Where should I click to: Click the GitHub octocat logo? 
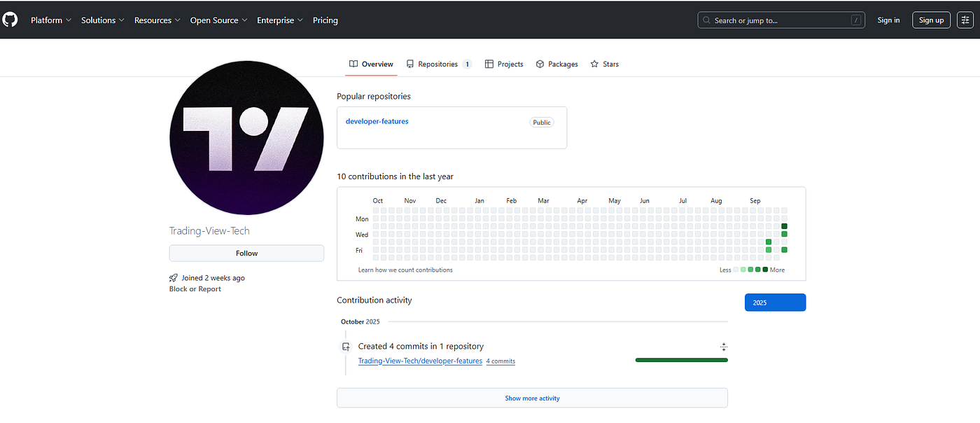(10, 20)
